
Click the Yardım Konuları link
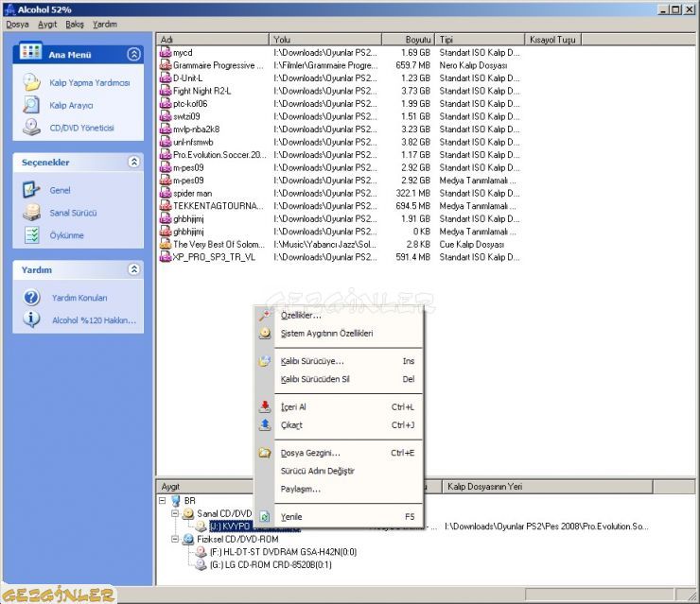point(79,298)
